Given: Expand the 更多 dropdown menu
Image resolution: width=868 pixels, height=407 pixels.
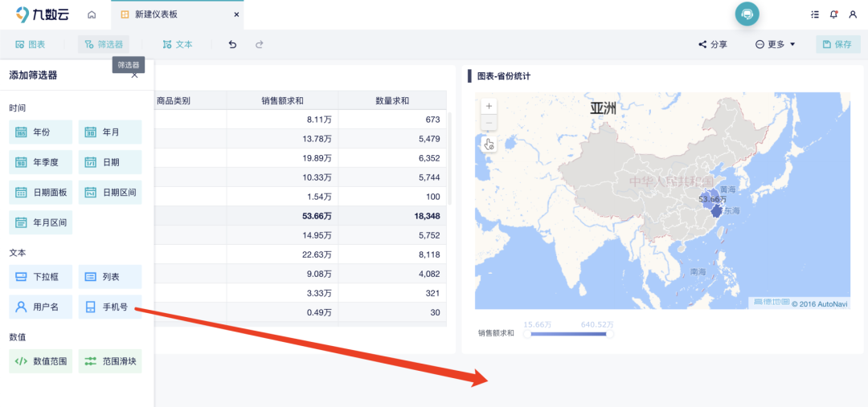Looking at the screenshot, I should point(776,44).
